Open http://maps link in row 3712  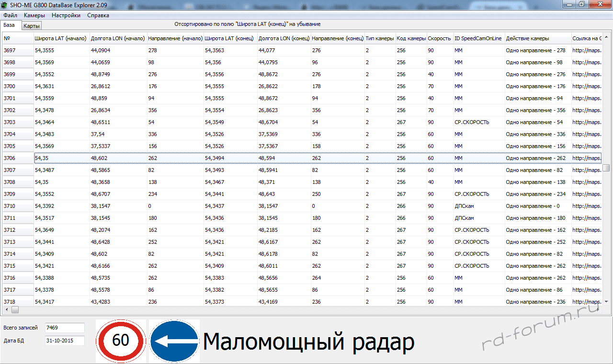coord(587,230)
